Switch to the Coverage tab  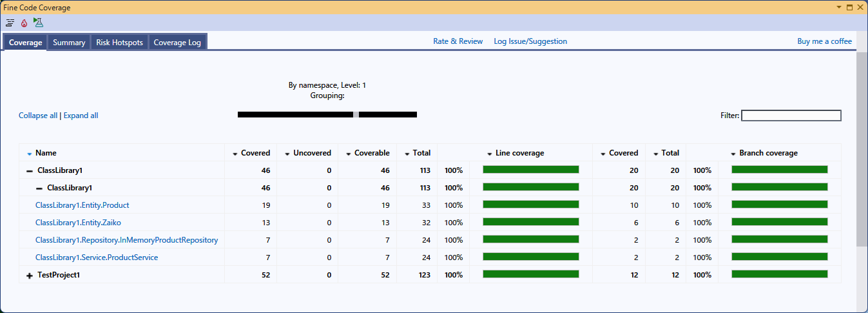26,43
